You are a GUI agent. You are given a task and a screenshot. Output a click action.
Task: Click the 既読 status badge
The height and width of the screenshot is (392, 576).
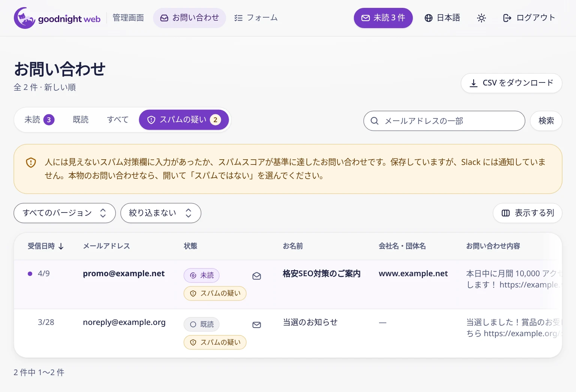(201, 324)
